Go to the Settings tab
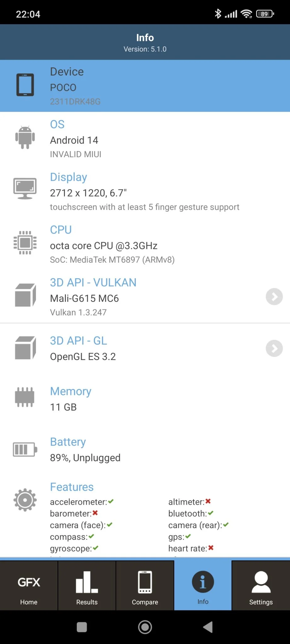This screenshot has height=644, width=290. click(x=261, y=586)
